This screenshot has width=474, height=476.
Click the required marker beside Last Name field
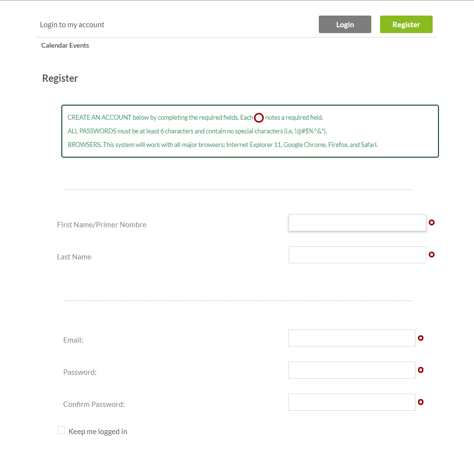tap(431, 255)
